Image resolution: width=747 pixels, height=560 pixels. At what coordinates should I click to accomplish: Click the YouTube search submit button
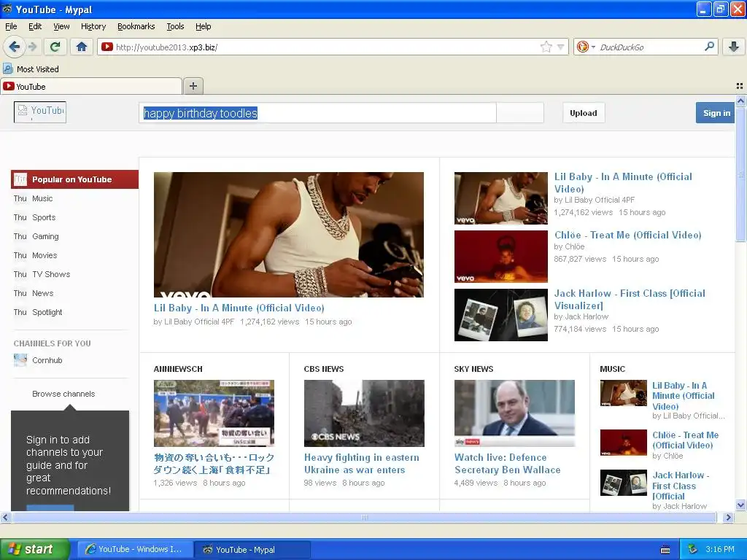pyautogui.click(x=520, y=113)
